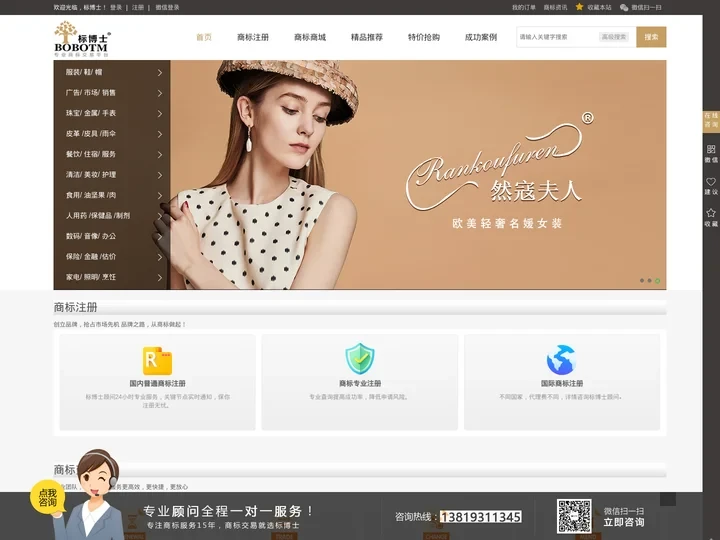Click the 收藏本站 text link
This screenshot has height=540, width=720.
point(599,7)
